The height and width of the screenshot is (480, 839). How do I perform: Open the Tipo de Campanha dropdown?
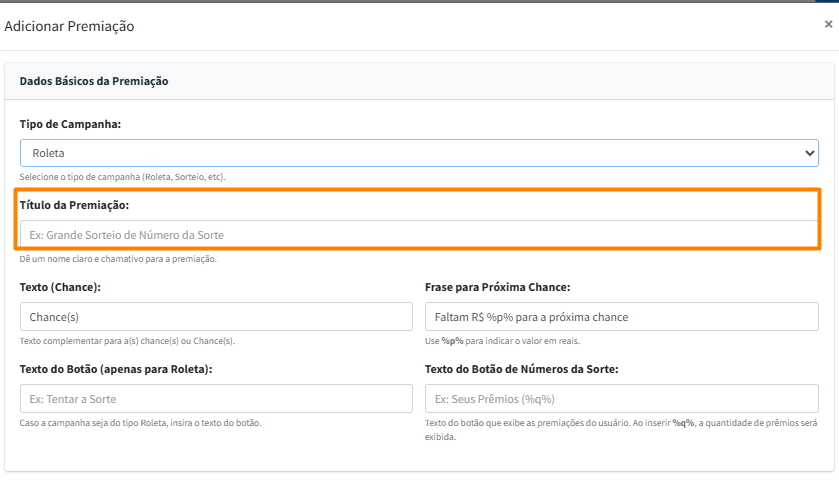click(418, 153)
